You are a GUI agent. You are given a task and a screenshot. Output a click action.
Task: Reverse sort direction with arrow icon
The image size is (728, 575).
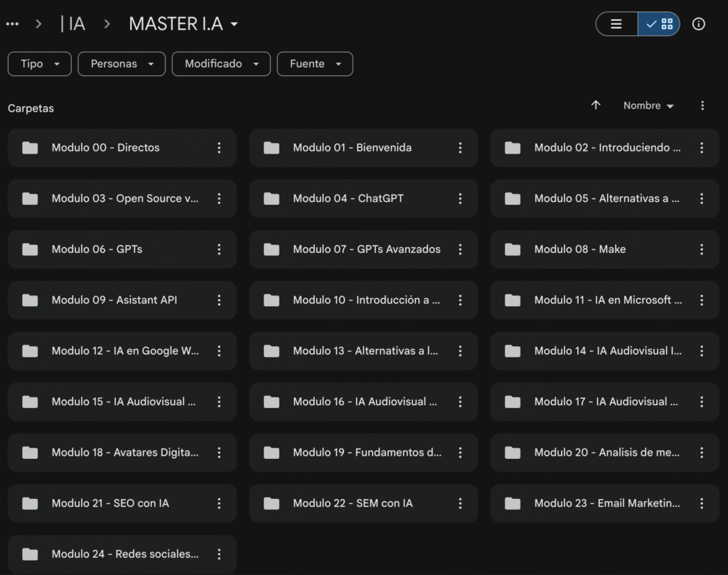pos(596,105)
